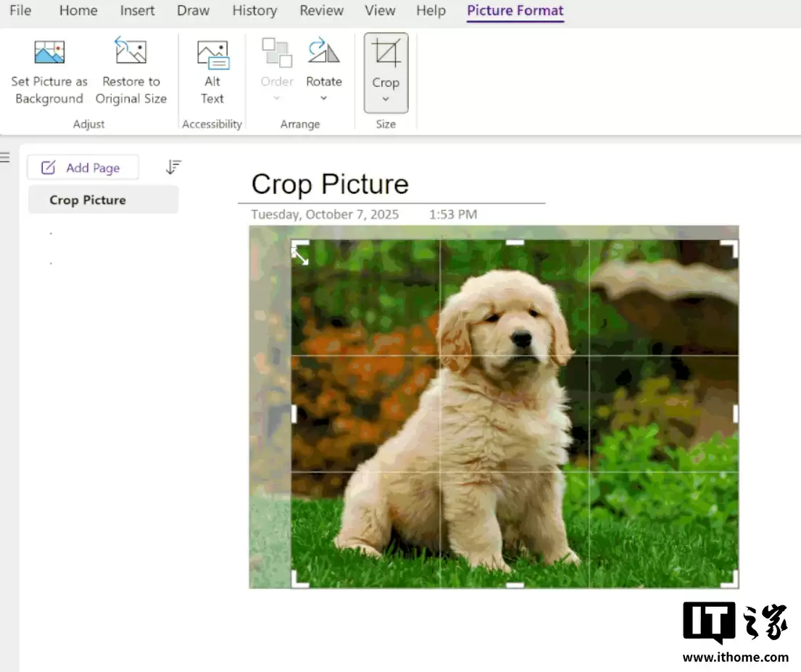The width and height of the screenshot is (801, 672).
Task: Expand the Rotate dropdown arrow
Action: click(x=323, y=99)
